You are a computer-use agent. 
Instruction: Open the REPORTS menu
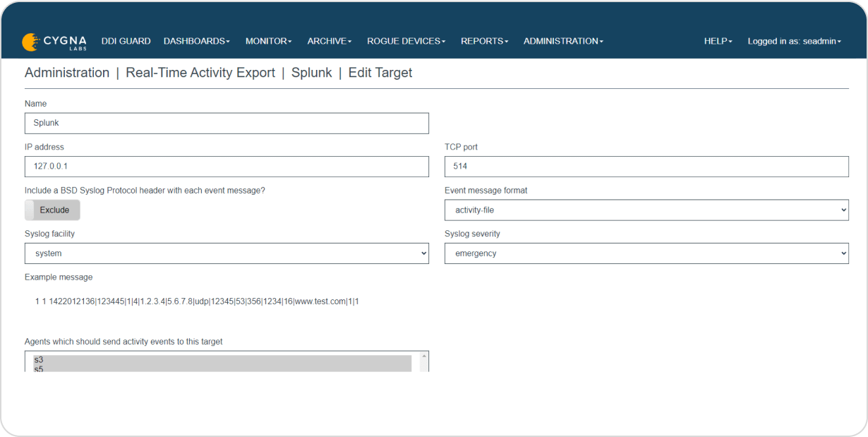click(484, 41)
